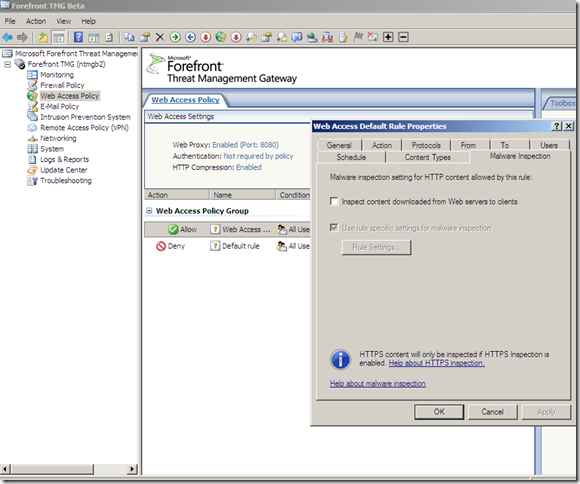580x484 pixels.
Task: Switch to the Protocols tab
Action: click(x=426, y=145)
